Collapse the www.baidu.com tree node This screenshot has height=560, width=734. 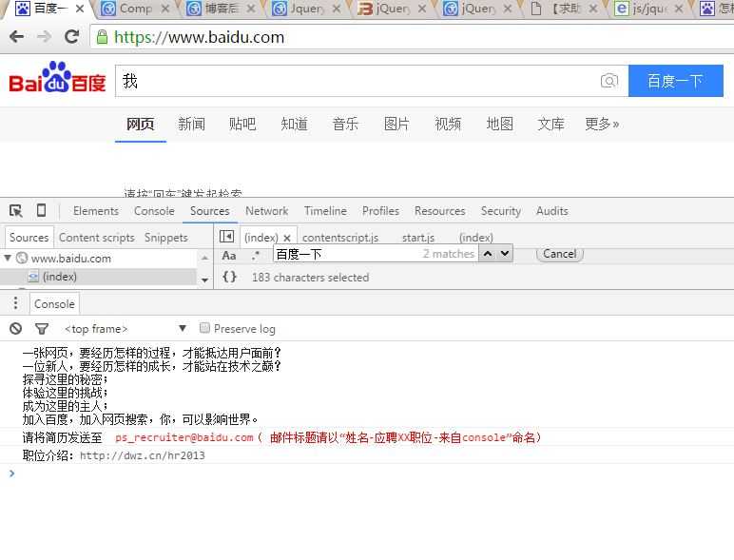click(x=8, y=258)
